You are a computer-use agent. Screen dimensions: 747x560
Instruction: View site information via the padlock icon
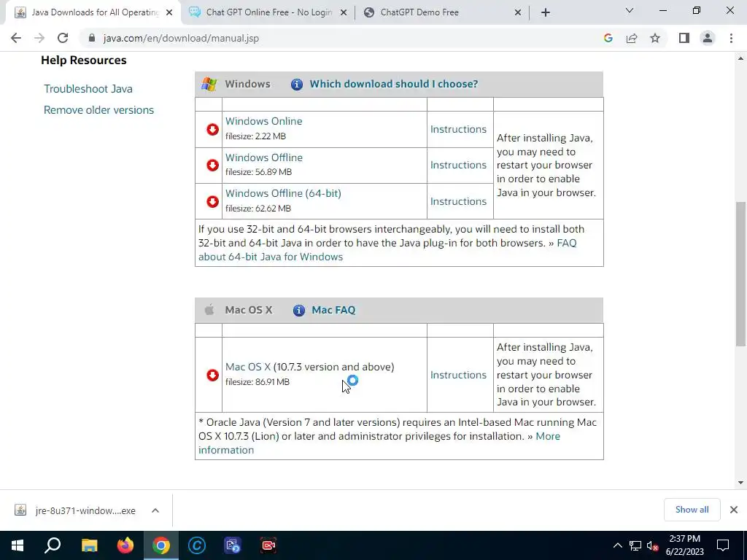point(92,38)
